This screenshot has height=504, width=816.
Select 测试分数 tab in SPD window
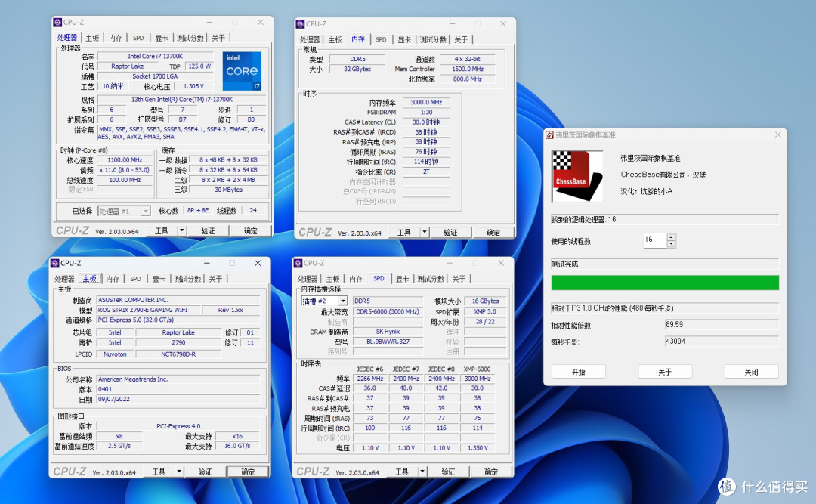pos(431,279)
